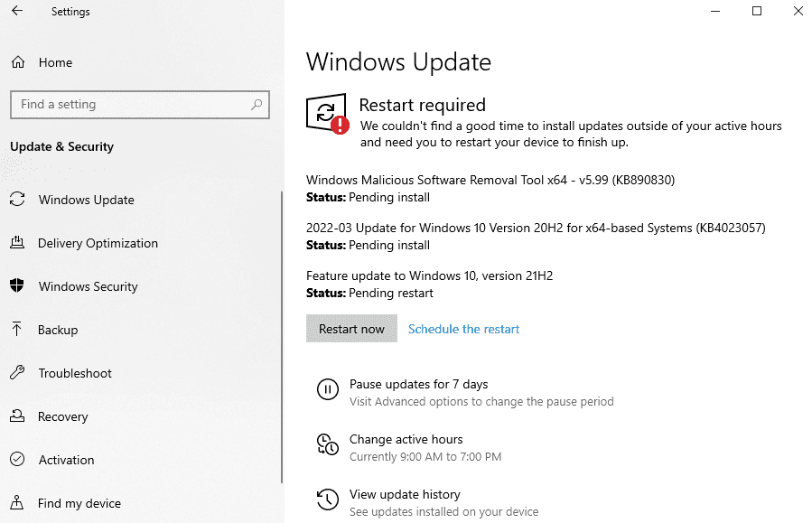This screenshot has width=812, height=523.
Task: Click the Windows Security shield icon
Action: (17, 285)
